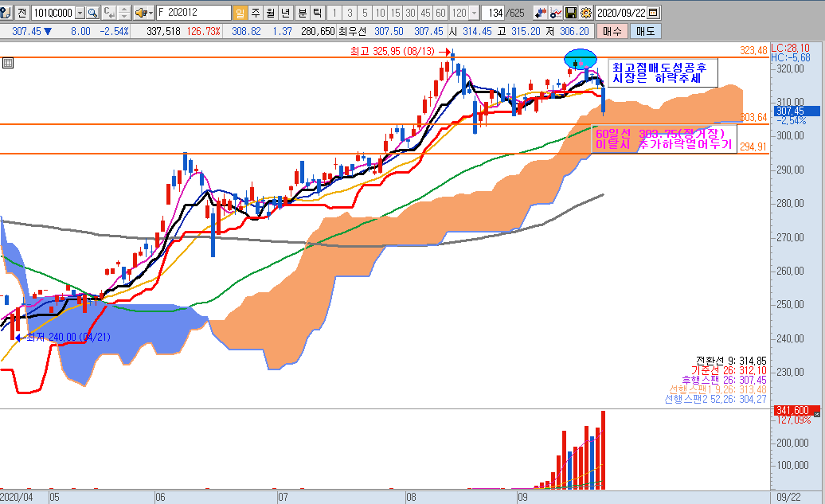Select the 년 yearly period toggle
This screenshot has height=504, width=825.
pyautogui.click(x=286, y=13)
